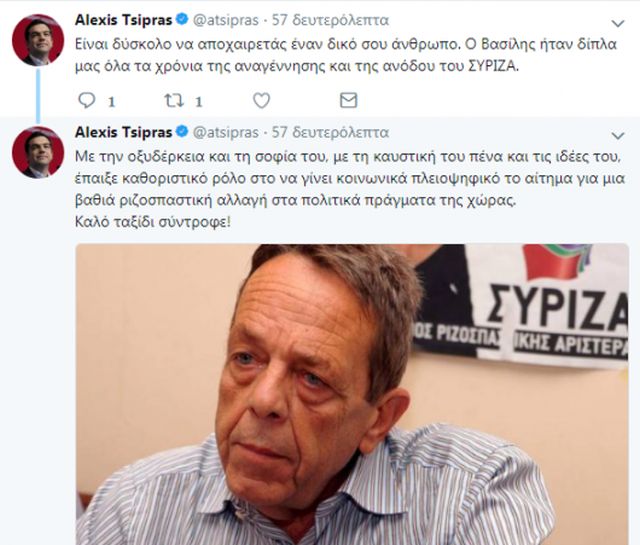
Task: Click the retweet icon on first tweet
Action: click(x=174, y=100)
